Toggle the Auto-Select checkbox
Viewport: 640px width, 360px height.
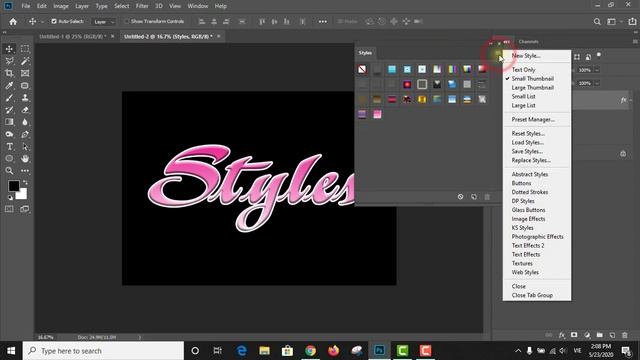[54, 21]
